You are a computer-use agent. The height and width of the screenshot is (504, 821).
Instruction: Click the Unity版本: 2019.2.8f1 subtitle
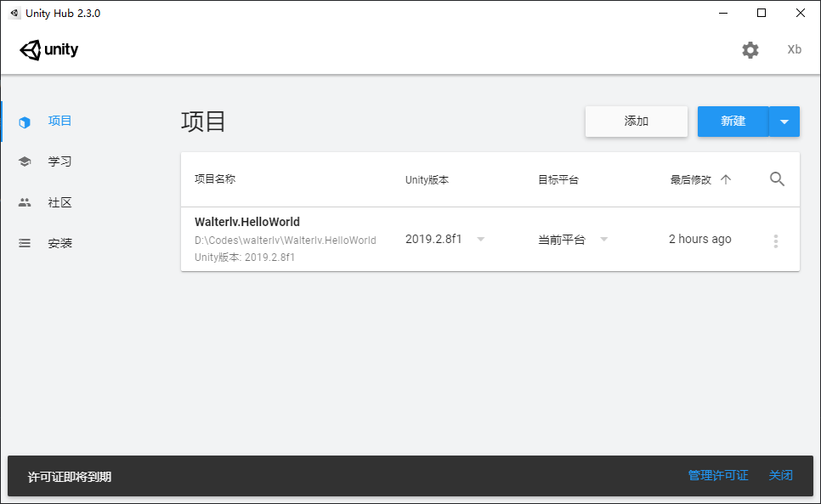coord(245,257)
